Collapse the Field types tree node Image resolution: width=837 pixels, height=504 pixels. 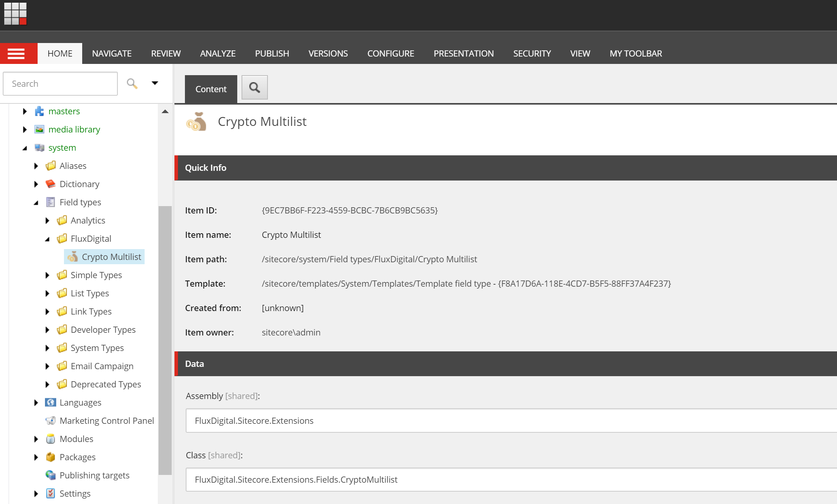point(36,203)
